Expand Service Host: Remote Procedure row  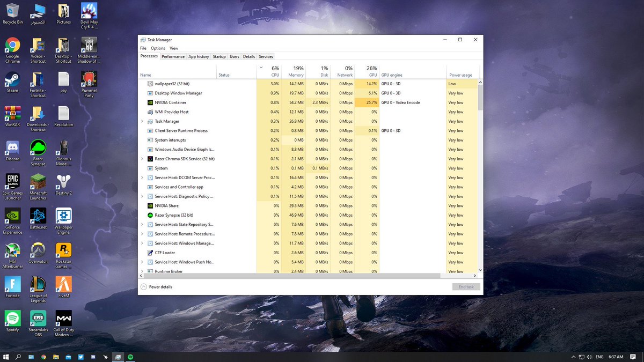tap(142, 234)
